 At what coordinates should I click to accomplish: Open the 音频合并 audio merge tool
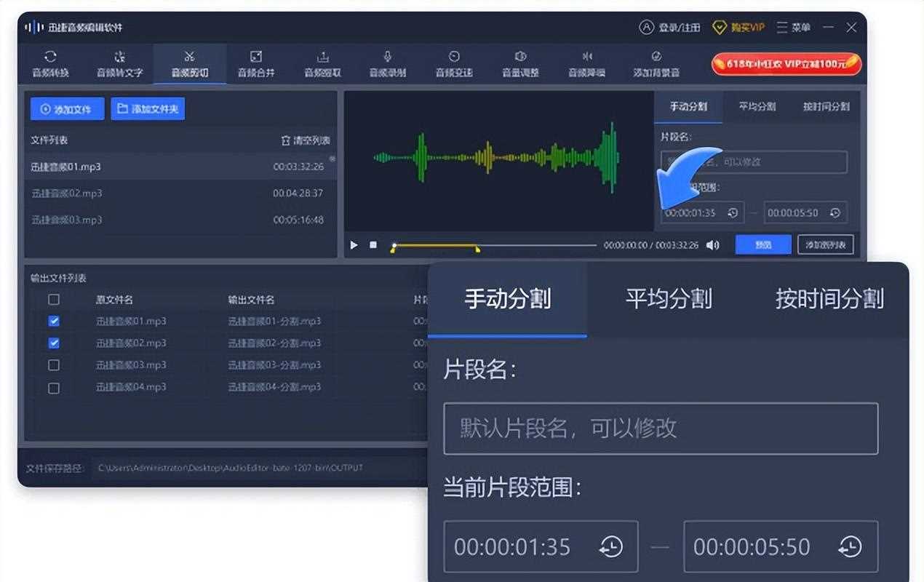[x=256, y=64]
